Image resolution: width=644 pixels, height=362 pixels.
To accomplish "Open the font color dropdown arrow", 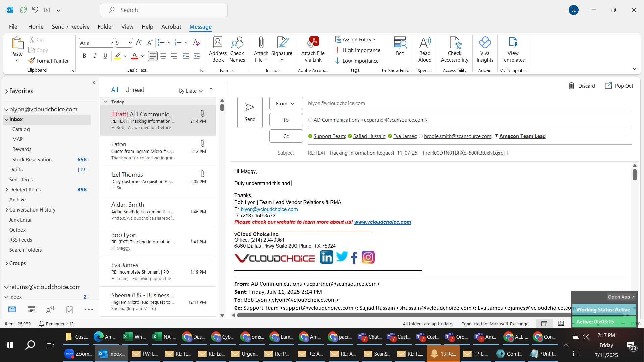I will [x=142, y=56].
